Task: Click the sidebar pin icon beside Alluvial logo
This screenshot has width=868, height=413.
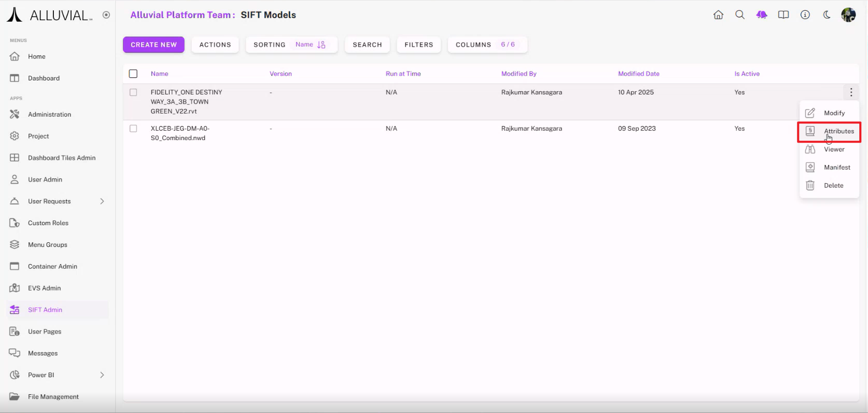Action: [106, 15]
